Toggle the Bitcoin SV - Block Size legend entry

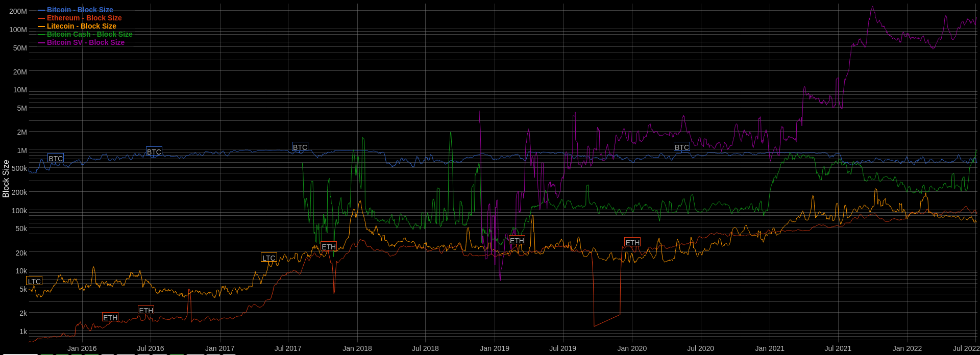[x=81, y=42]
